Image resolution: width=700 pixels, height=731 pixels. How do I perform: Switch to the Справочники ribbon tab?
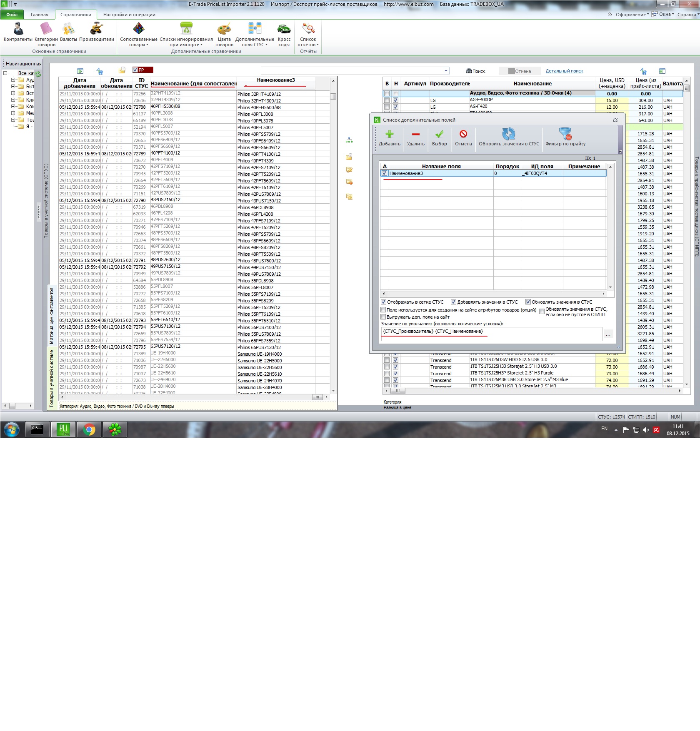(76, 15)
